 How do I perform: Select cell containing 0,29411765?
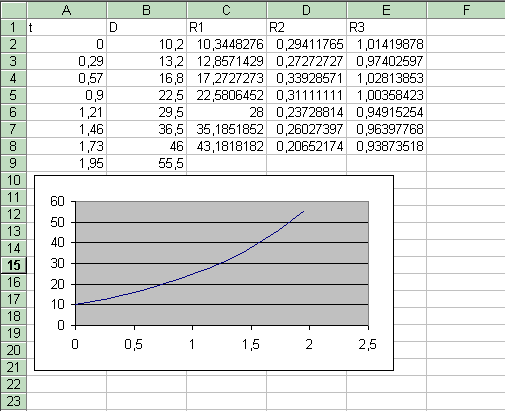307,44
